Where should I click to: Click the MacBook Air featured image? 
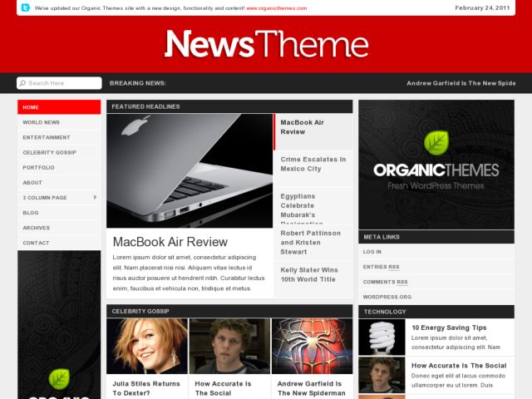tap(190, 170)
